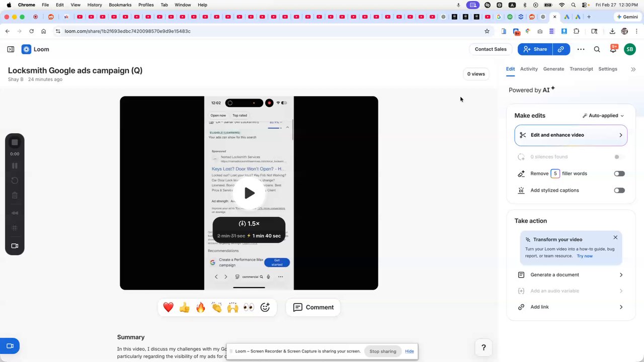644x362 pixels.
Task: Click the video title Locksmith Google ads campaign
Action: pyautogui.click(x=75, y=70)
